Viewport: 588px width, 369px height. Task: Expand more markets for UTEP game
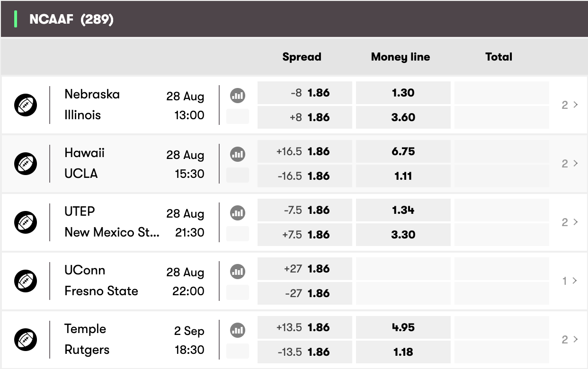coord(570,222)
